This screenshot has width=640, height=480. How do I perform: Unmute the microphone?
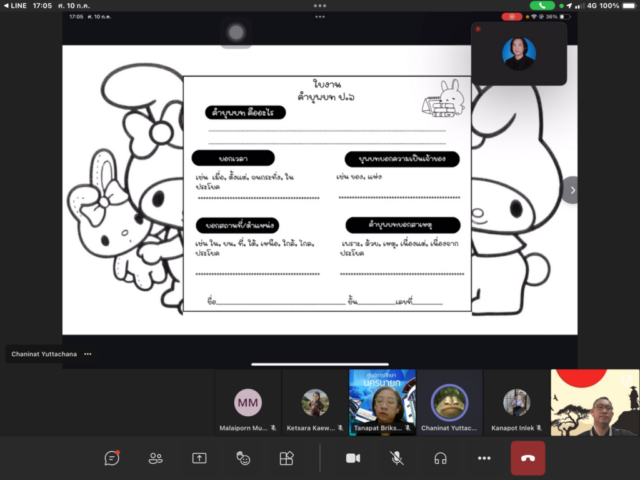click(396, 458)
